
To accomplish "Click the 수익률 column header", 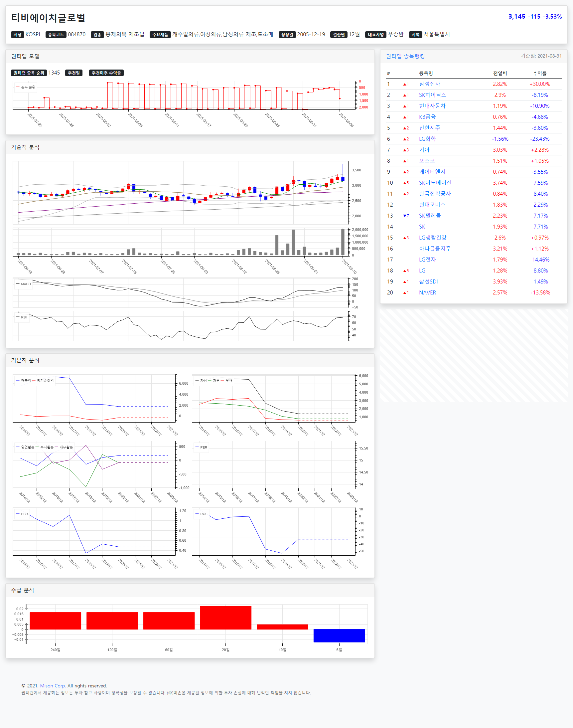I will (539, 73).
